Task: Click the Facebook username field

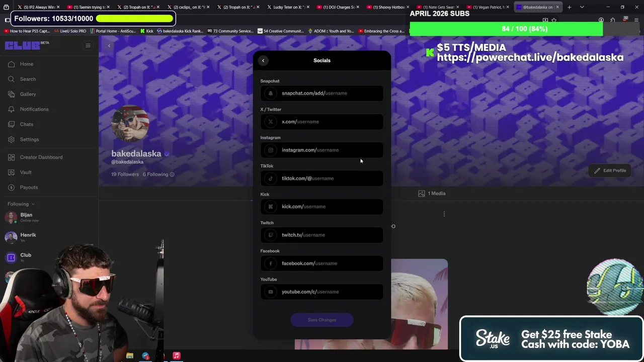Action: [x=322, y=263]
